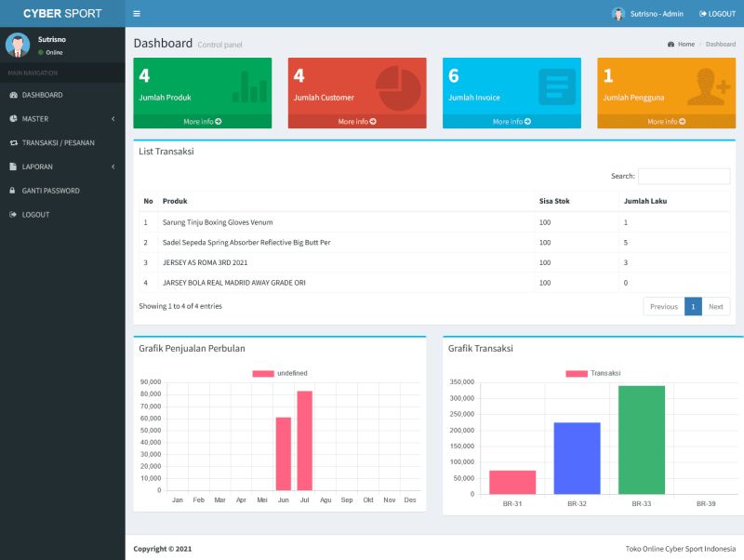Click the logout icon in top bar

(703, 14)
